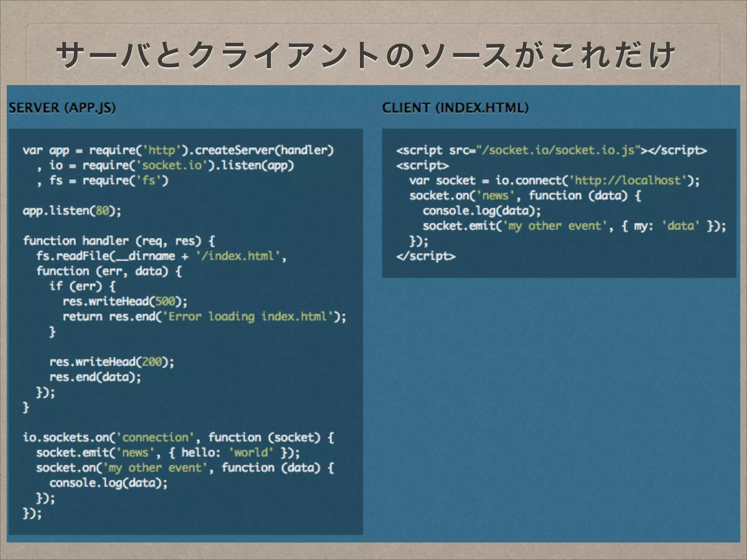Click the line "res.writeHead(200);"

112,362
